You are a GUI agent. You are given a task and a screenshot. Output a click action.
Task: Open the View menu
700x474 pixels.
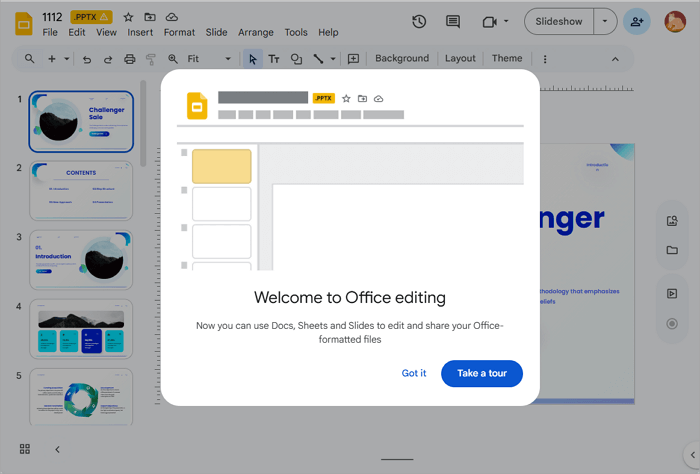point(106,33)
